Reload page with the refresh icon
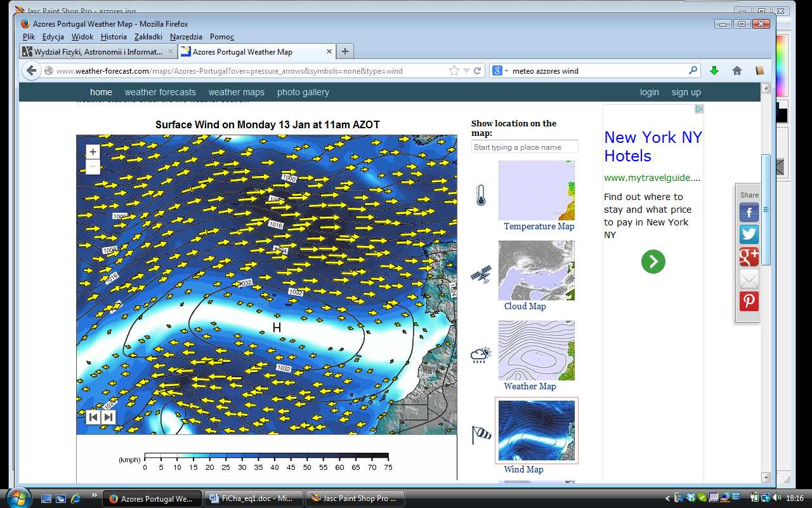This screenshot has width=812, height=508. (478, 70)
